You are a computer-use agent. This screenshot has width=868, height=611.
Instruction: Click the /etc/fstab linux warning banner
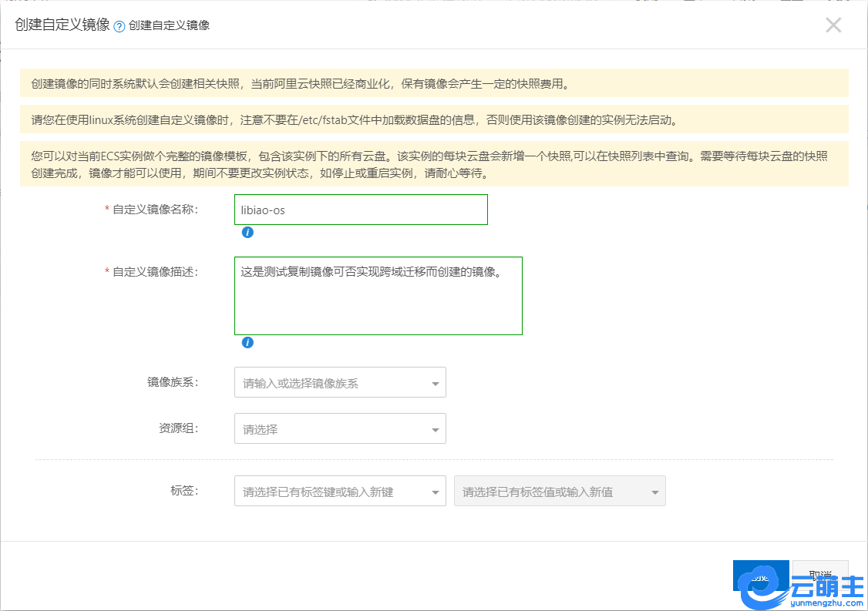(x=434, y=119)
